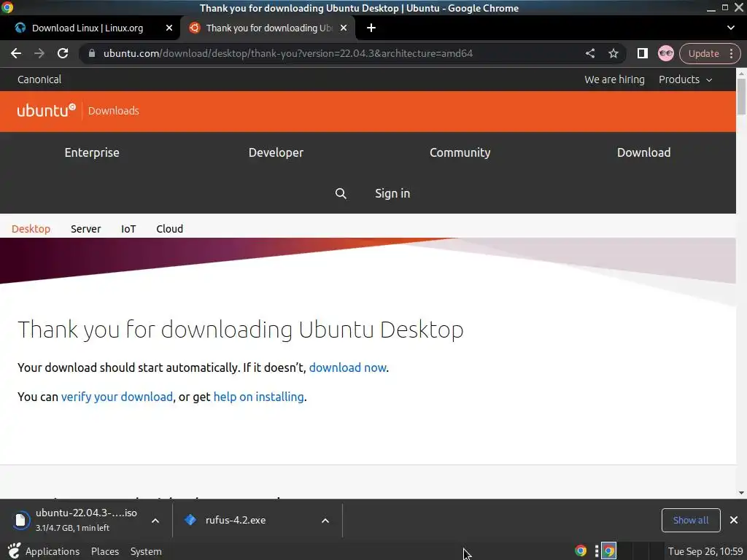Image resolution: width=747 pixels, height=560 pixels.
Task: Click the scrollbar down arrow
Action: [741, 493]
